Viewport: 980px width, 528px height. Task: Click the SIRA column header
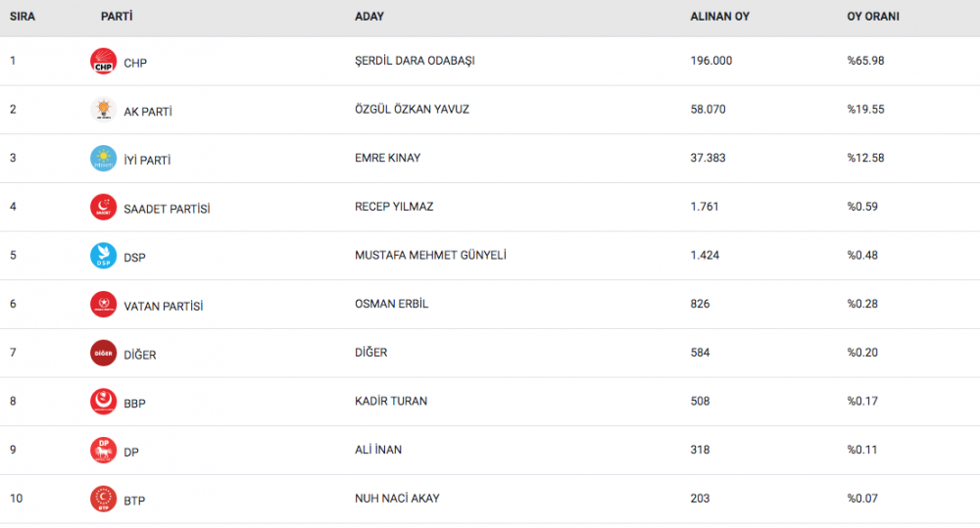23,17
